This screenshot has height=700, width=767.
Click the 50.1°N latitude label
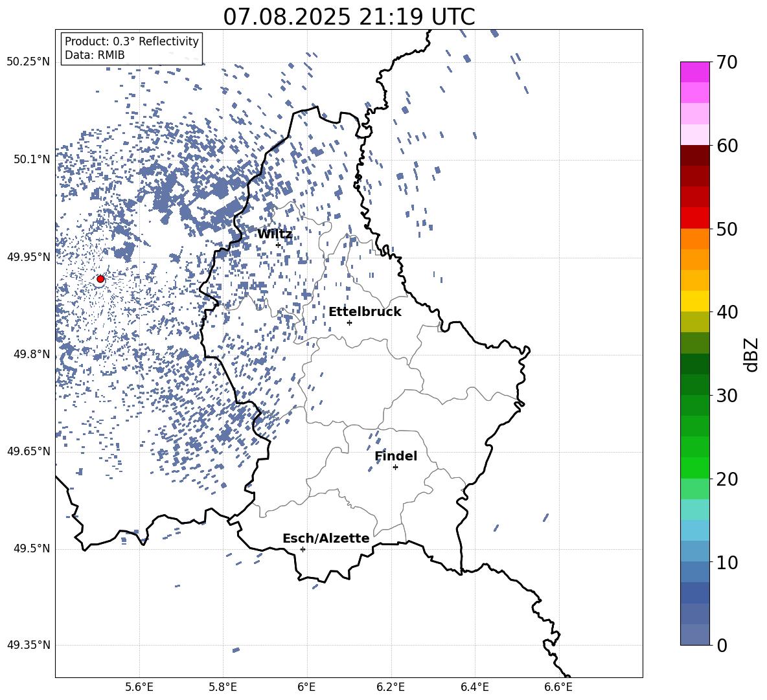[x=32, y=159]
